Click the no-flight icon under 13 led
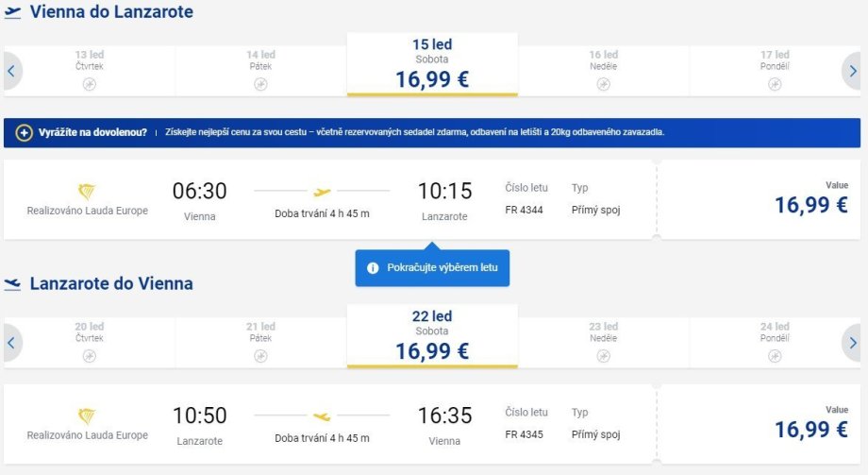868x475 pixels. pos(90,84)
